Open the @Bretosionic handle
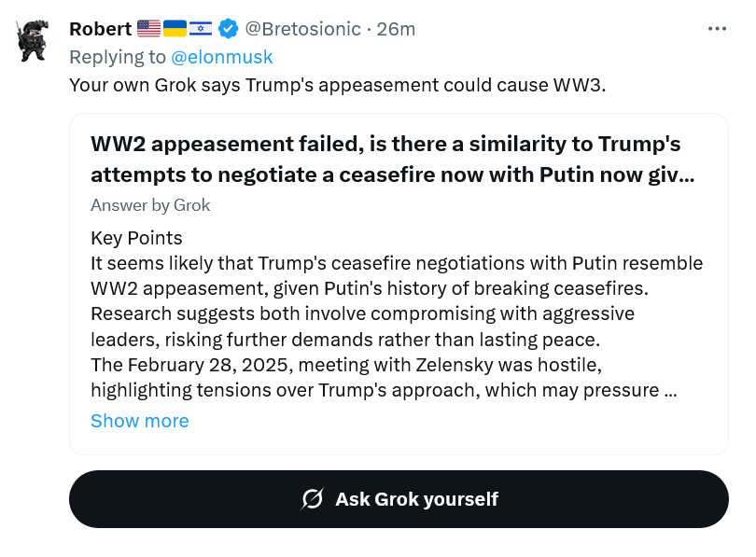Image resolution: width=756 pixels, height=557 pixels. [x=302, y=29]
